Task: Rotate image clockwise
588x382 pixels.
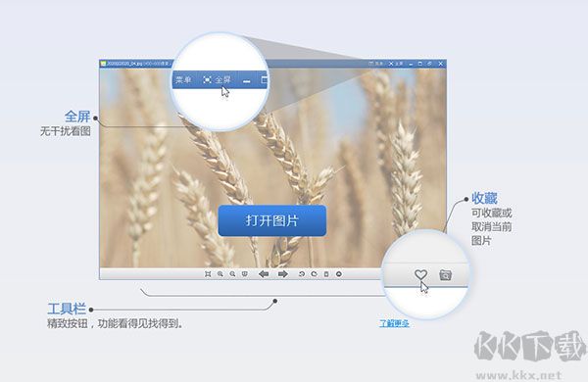Action: tap(314, 274)
